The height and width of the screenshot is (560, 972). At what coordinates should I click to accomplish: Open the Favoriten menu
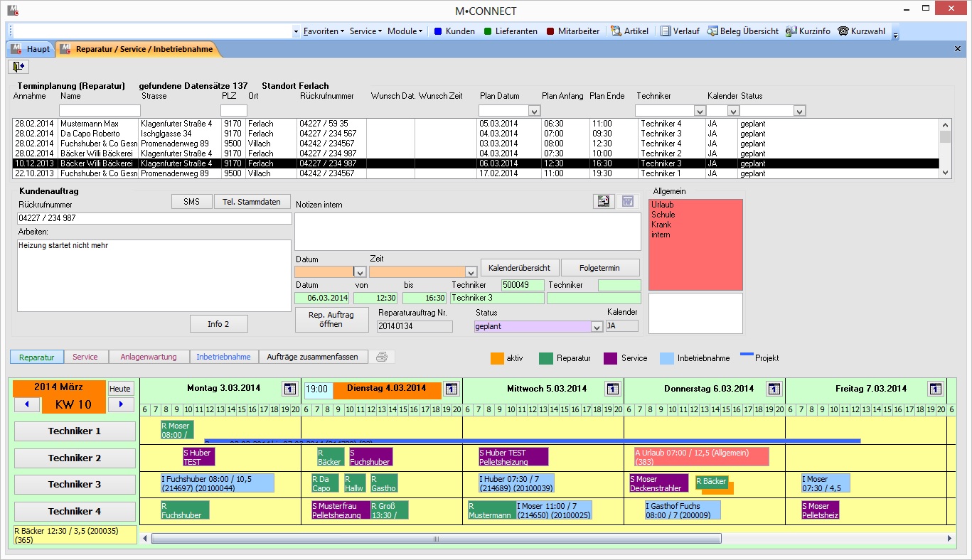(324, 31)
